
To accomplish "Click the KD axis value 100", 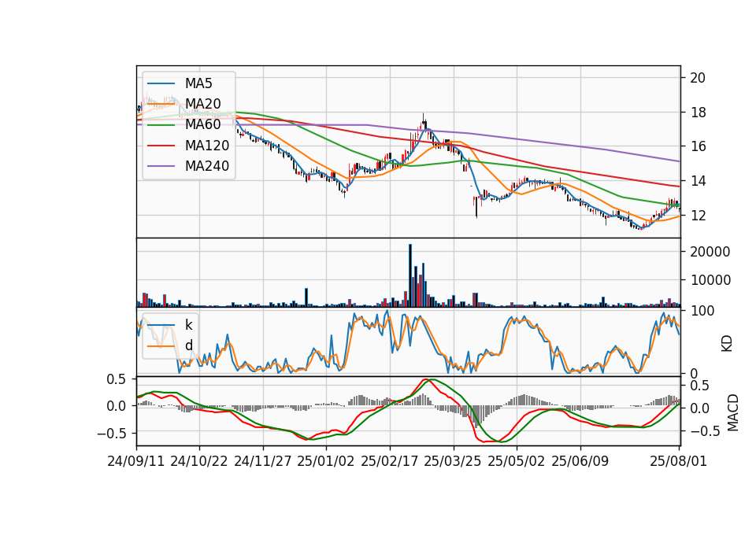I will [x=702, y=311].
